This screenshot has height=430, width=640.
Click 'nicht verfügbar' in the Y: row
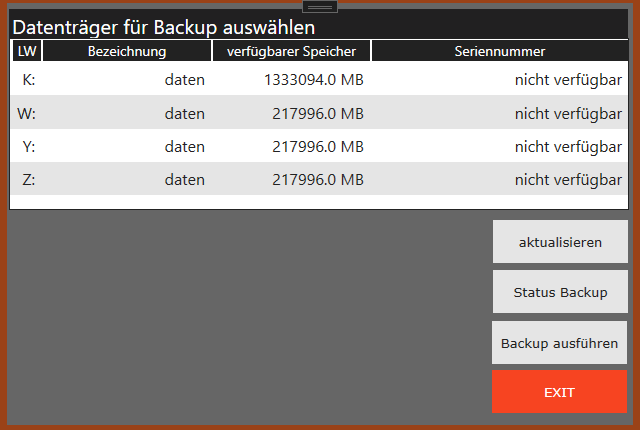(568, 147)
